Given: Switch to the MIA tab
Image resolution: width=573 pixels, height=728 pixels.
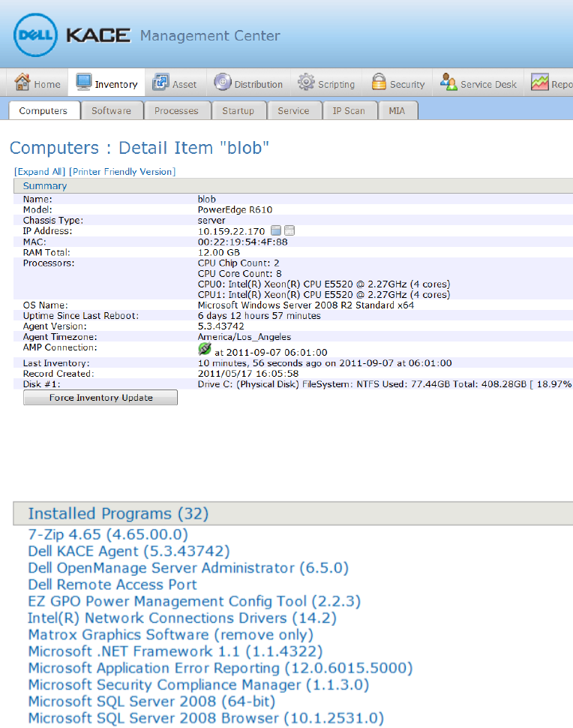Looking at the screenshot, I should pyautogui.click(x=397, y=110).
